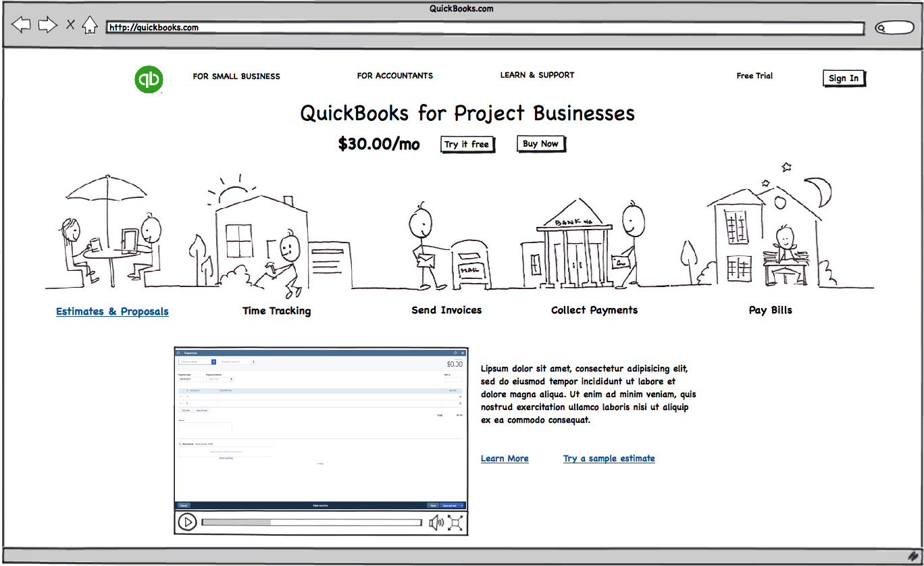Open the Learn More link
Viewport: 924px width, 566px height.
505,459
